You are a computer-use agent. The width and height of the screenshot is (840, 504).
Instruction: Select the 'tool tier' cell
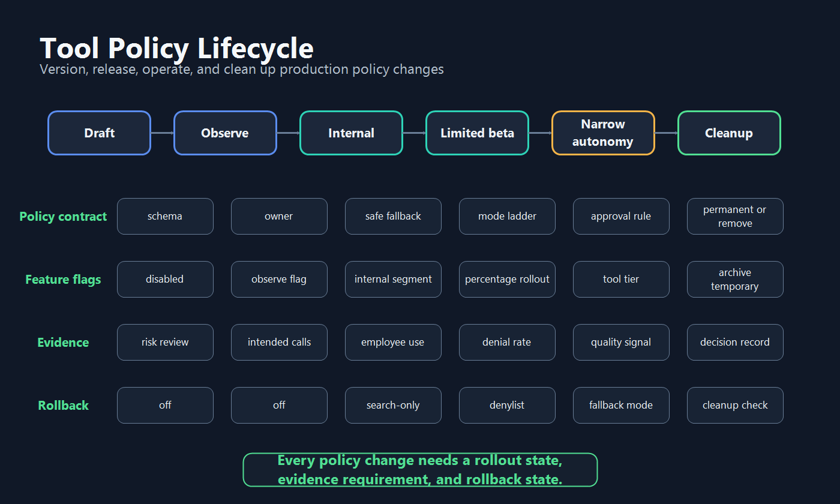(x=621, y=280)
